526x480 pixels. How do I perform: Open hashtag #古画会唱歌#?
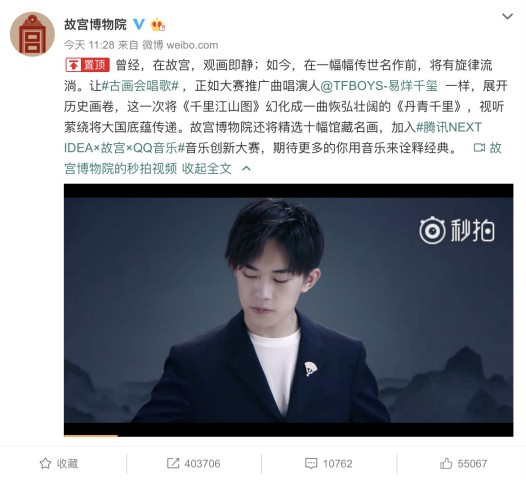(x=140, y=86)
